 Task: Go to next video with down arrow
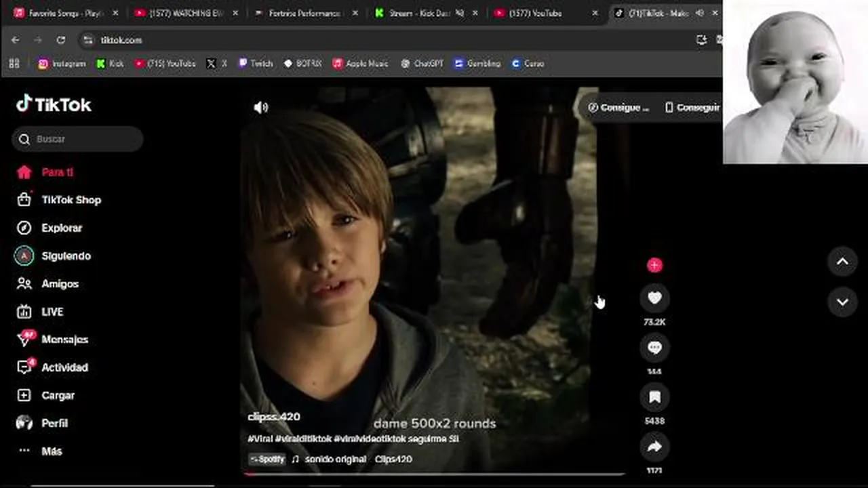coord(842,302)
